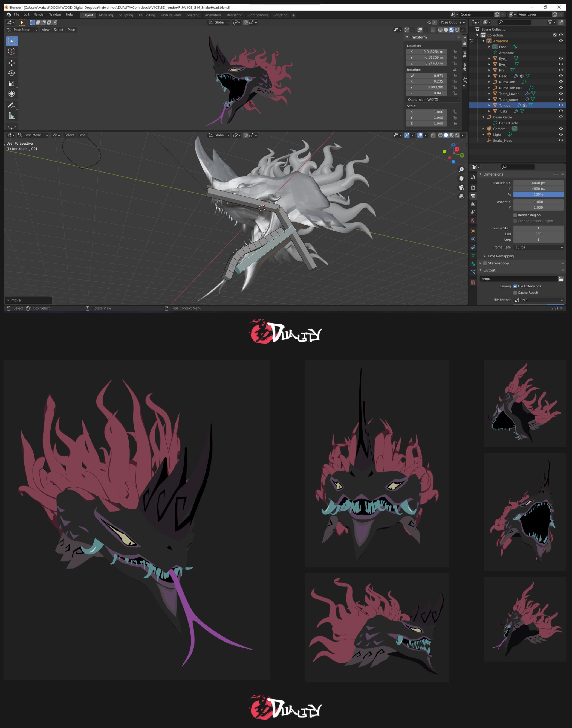Click the Rotation W value field

point(426,75)
